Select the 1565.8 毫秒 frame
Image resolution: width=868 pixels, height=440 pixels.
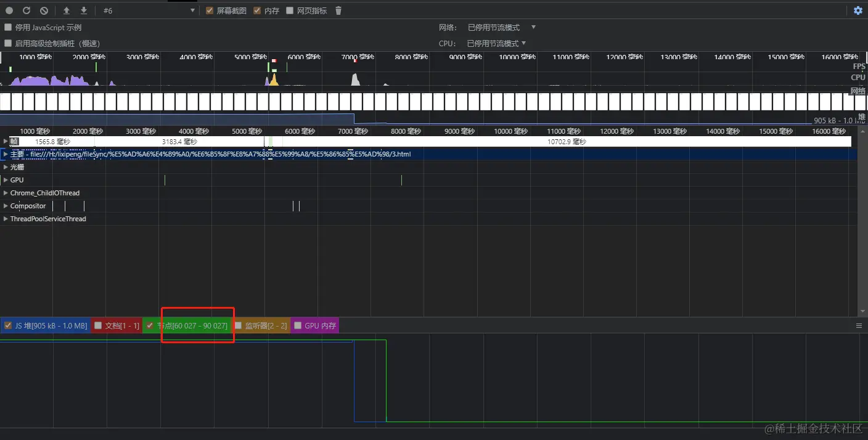pos(52,142)
